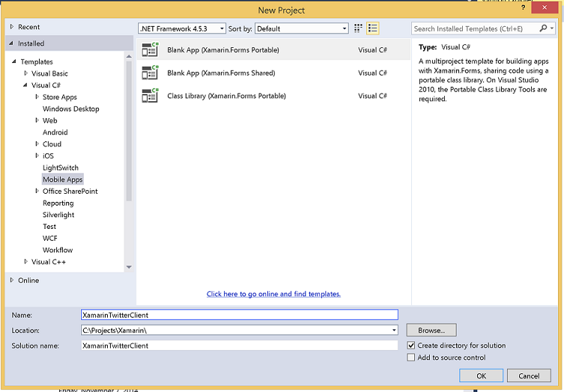
Task: Click the search magnifier icon
Action: (x=543, y=28)
